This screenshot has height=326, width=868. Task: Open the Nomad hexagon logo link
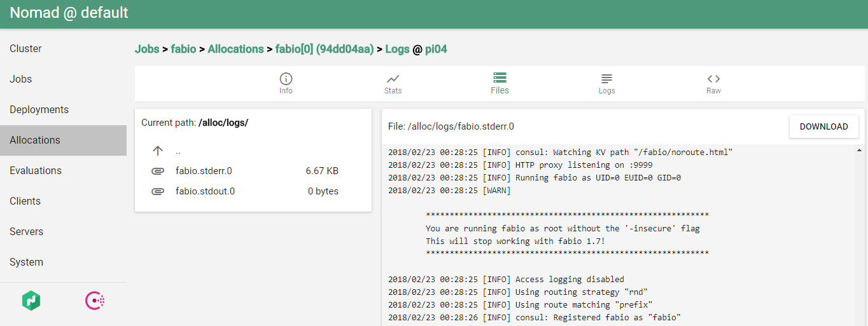[31, 301]
